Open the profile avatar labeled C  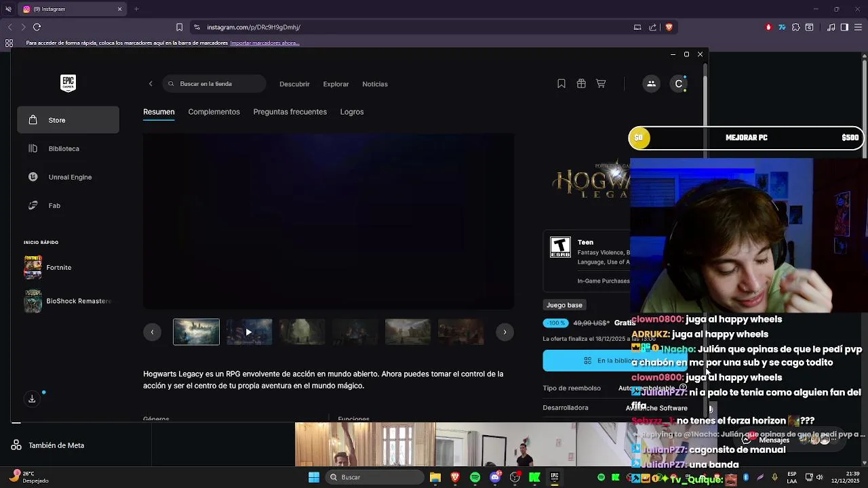[x=679, y=83]
